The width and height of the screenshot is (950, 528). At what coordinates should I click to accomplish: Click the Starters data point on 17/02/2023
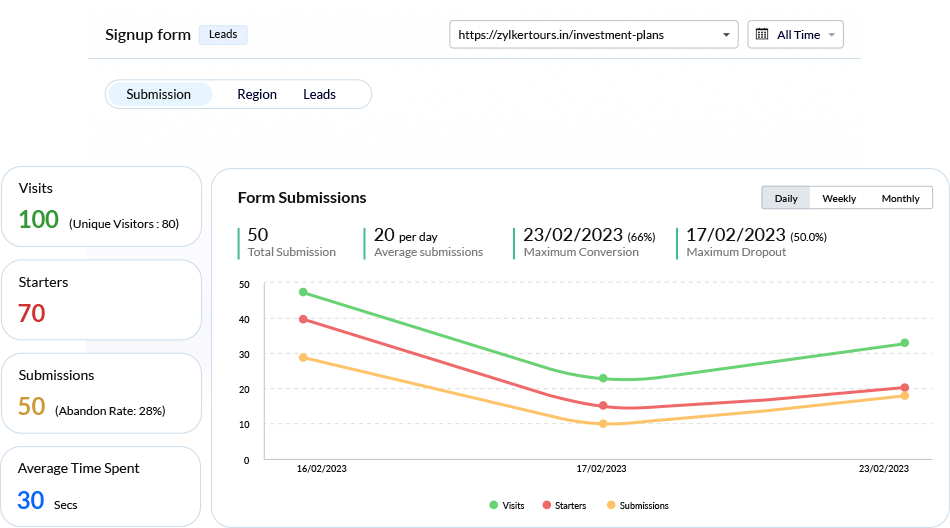603,406
